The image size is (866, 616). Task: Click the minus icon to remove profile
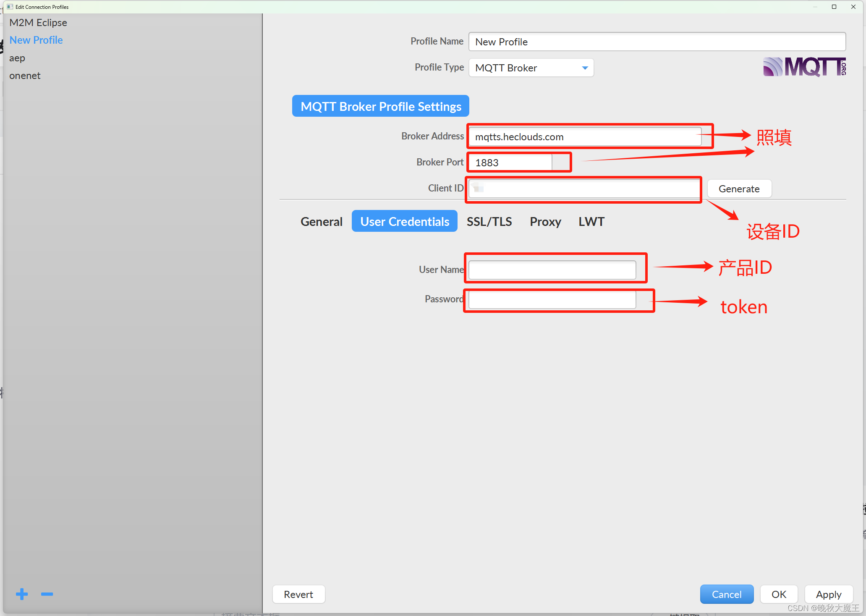[47, 594]
